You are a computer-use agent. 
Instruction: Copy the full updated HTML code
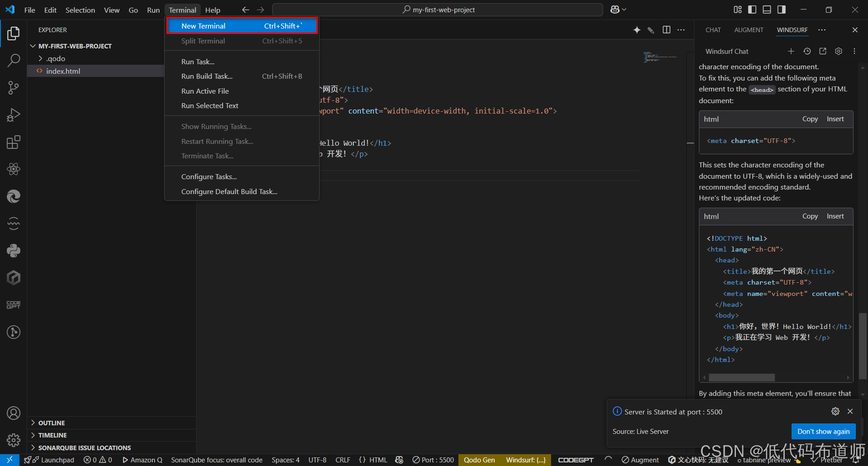(x=810, y=216)
